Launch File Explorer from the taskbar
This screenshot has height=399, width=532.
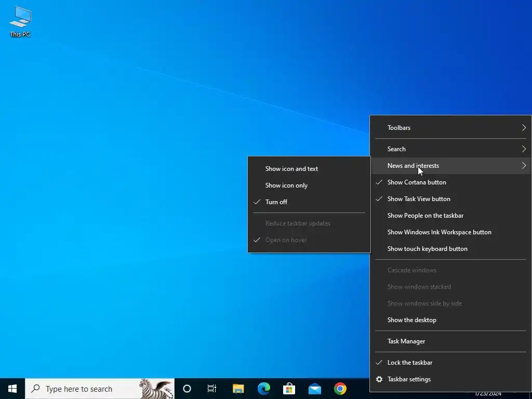238,389
